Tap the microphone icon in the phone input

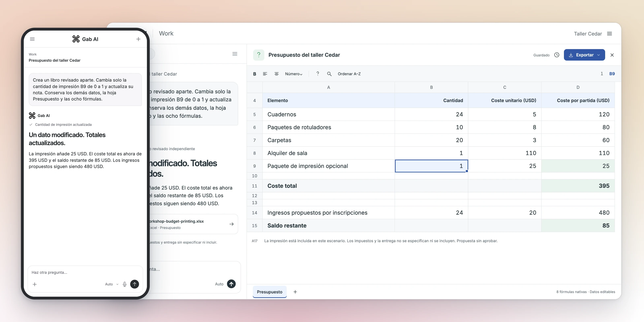[x=125, y=284]
